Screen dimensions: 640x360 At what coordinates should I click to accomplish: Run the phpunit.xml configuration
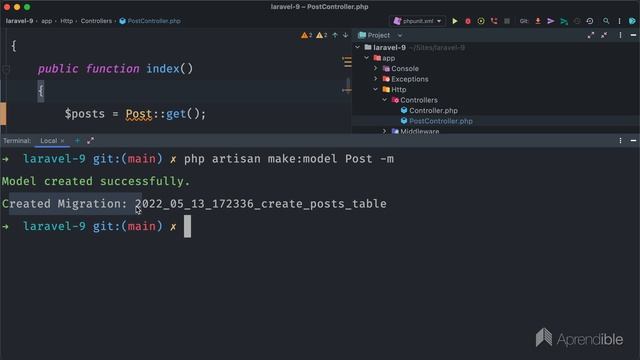(455, 21)
